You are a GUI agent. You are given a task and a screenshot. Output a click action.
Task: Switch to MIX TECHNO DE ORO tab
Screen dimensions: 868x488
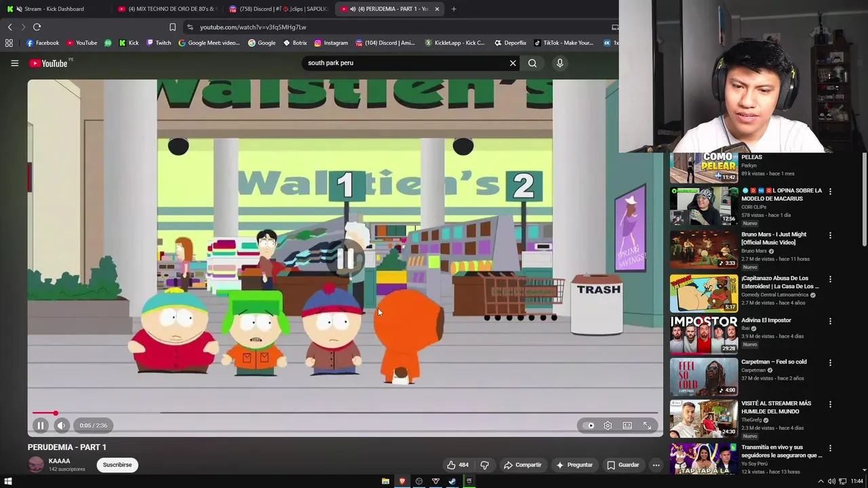[165, 9]
